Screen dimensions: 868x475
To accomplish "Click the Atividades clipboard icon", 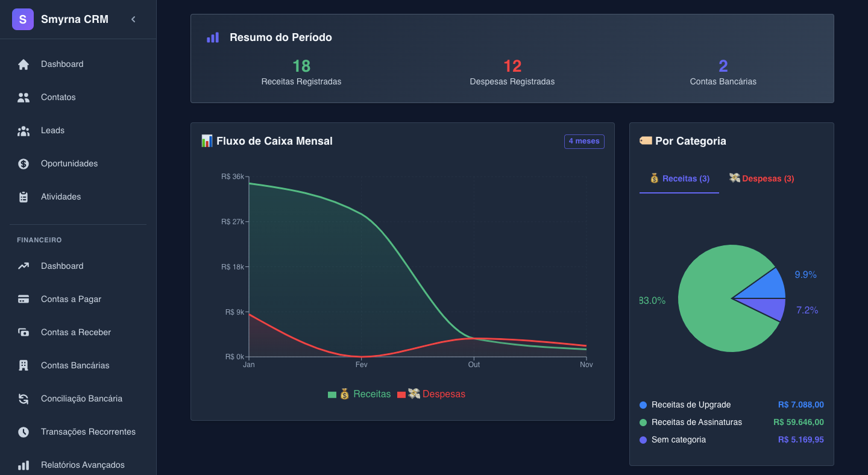I will tap(24, 197).
